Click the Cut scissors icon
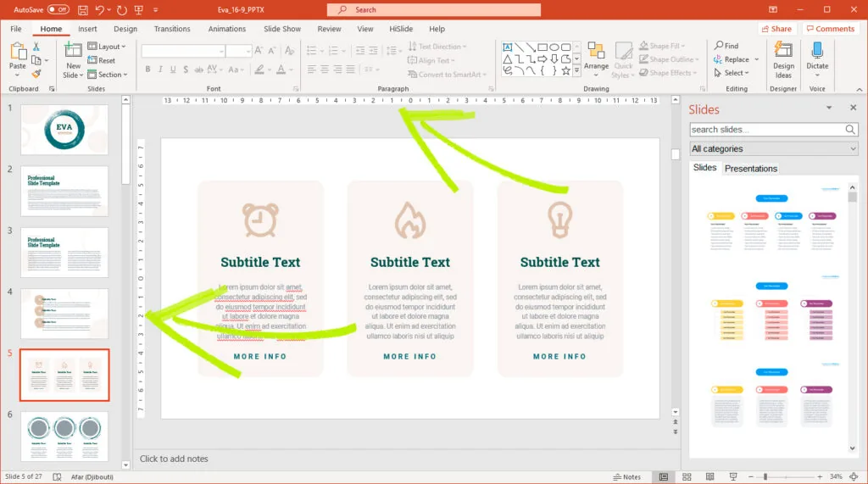 pos(36,47)
